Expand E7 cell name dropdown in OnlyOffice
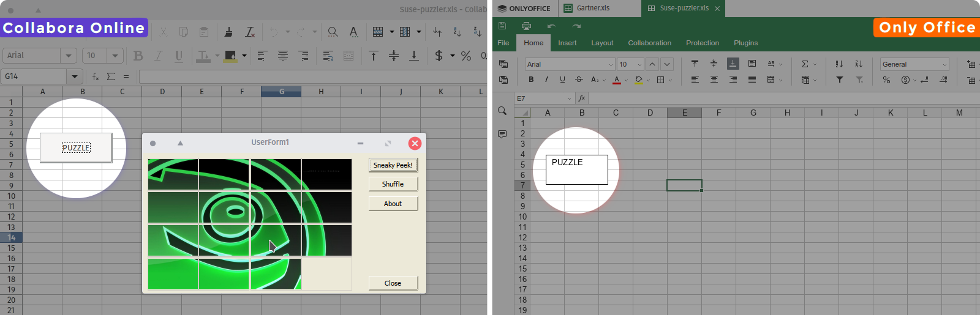Screen dimensions: 980x315 (569, 98)
